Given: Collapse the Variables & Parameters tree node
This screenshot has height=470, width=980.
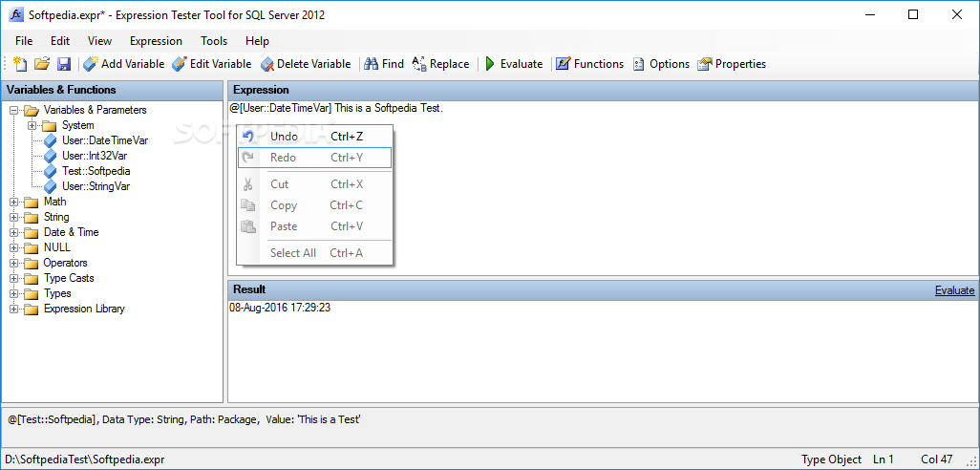Looking at the screenshot, I should coord(13,110).
